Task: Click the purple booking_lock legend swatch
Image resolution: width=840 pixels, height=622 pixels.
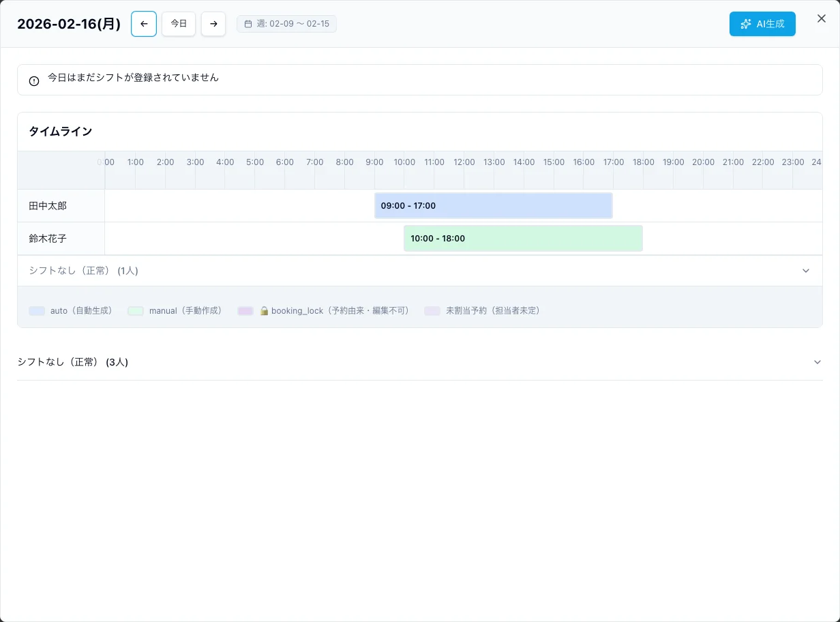Action: (x=245, y=311)
